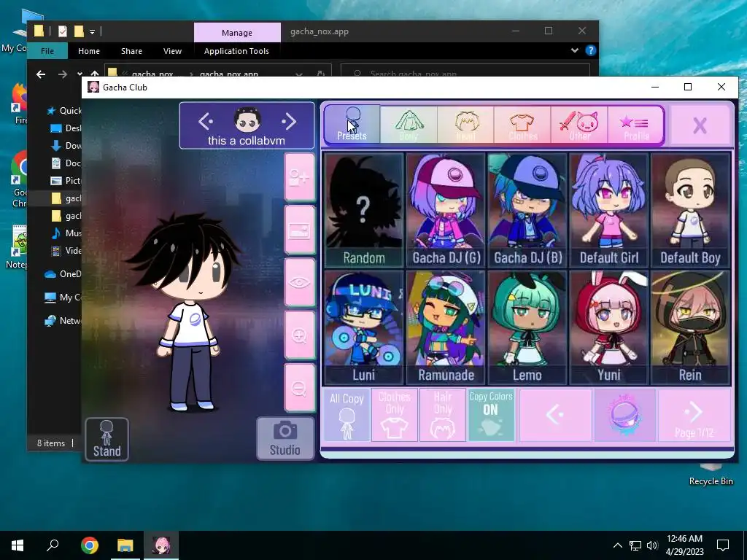Open Quick access dropdown on Explorer title bar
The image size is (747, 560).
[x=93, y=32]
